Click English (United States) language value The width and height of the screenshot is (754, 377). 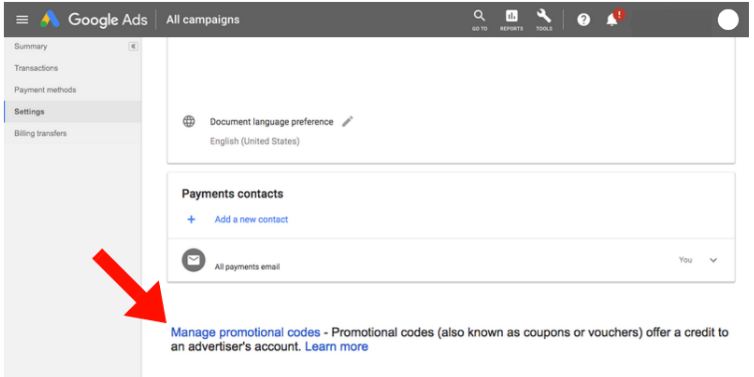[x=255, y=141]
